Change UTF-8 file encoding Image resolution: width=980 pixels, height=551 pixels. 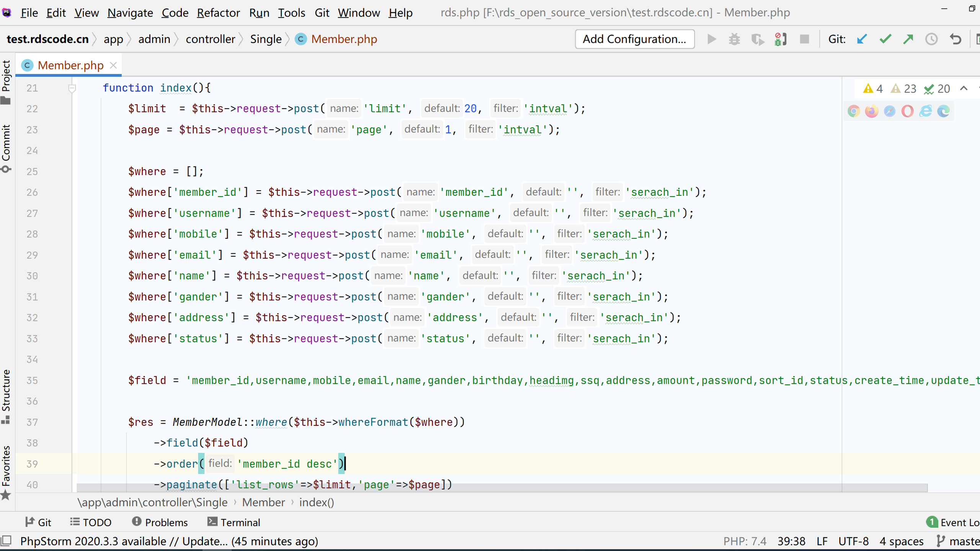click(853, 541)
